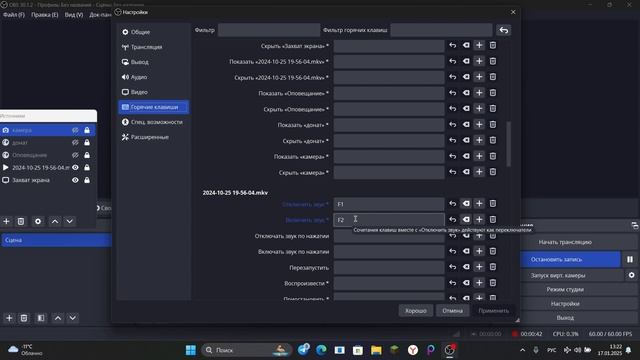
Task: Cancel settings with Отмена button
Action: (452, 311)
